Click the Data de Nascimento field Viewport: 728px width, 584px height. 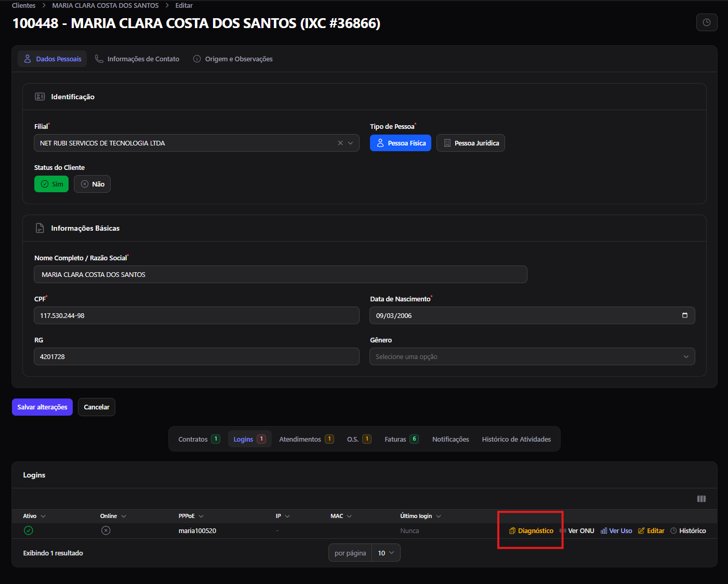tap(532, 315)
